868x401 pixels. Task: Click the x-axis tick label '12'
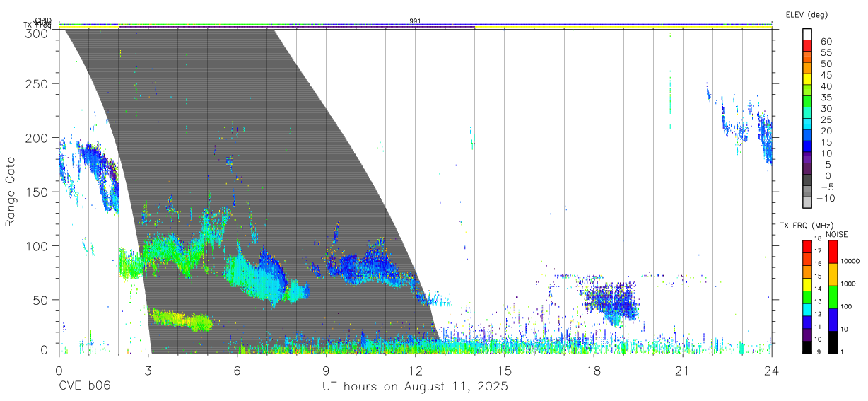tap(415, 371)
